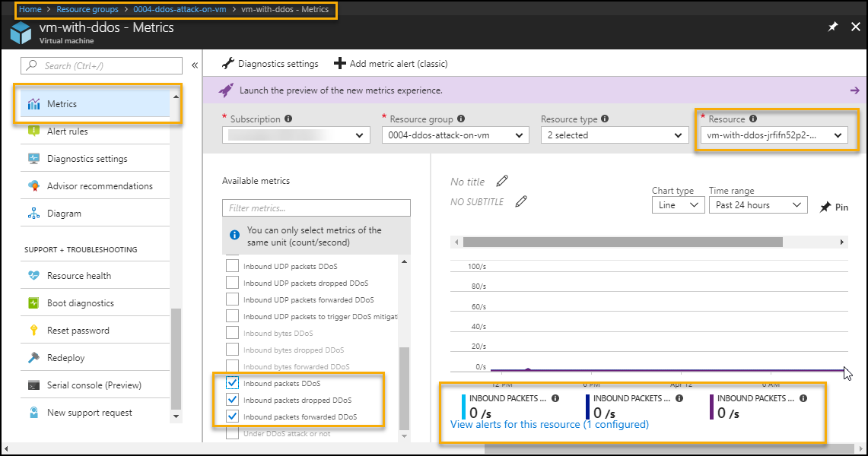Uncheck Inbound packets forwarded DDoS
This screenshot has height=456, width=868.
233,416
